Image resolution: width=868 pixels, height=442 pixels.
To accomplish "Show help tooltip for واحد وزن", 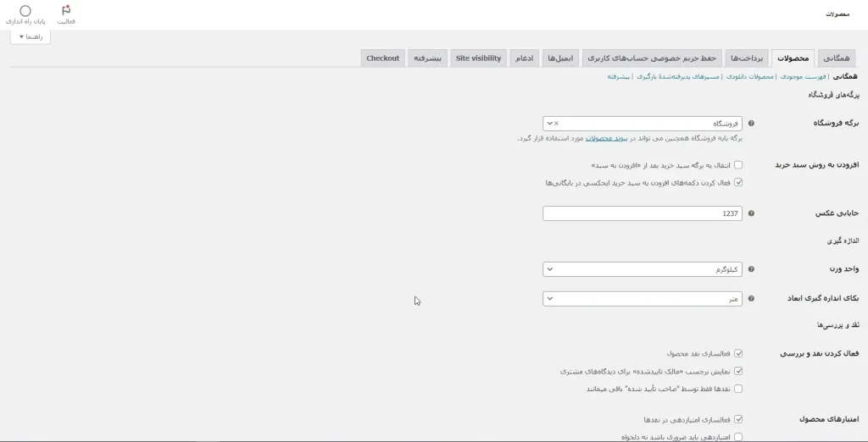I will (751, 269).
